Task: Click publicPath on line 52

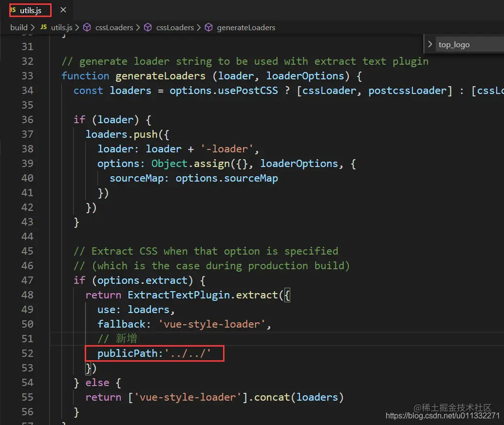Action: click(127, 353)
